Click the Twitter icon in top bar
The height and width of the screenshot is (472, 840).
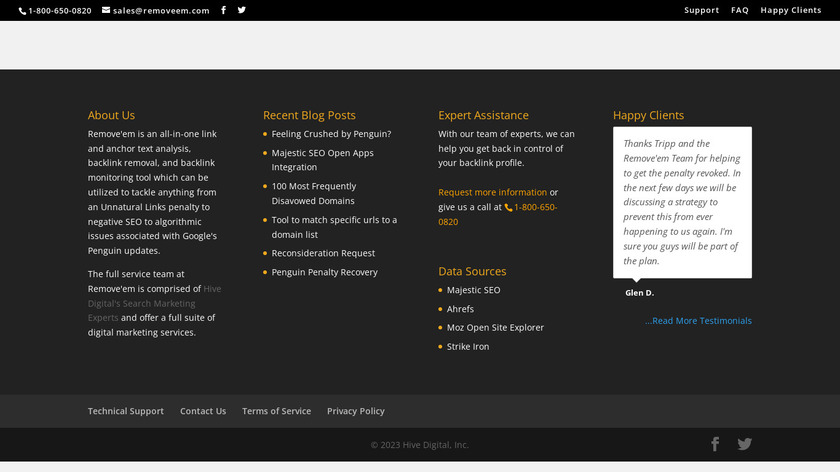click(x=241, y=10)
